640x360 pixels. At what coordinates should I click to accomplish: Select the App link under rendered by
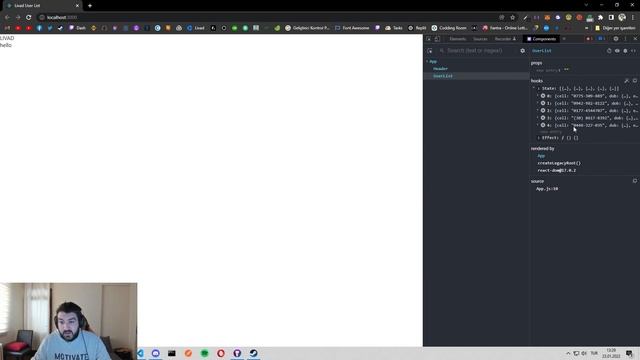coord(541,156)
